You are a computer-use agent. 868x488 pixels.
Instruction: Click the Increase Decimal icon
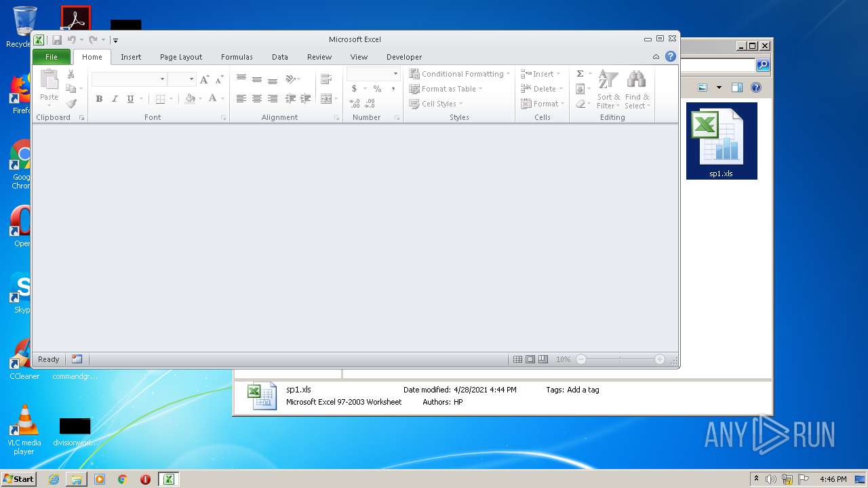pos(355,104)
